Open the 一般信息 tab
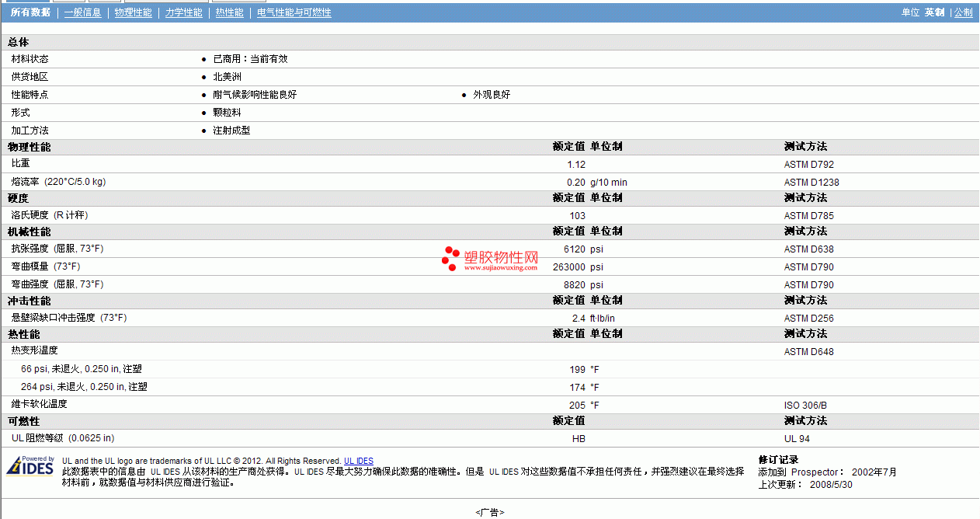 click(x=82, y=12)
